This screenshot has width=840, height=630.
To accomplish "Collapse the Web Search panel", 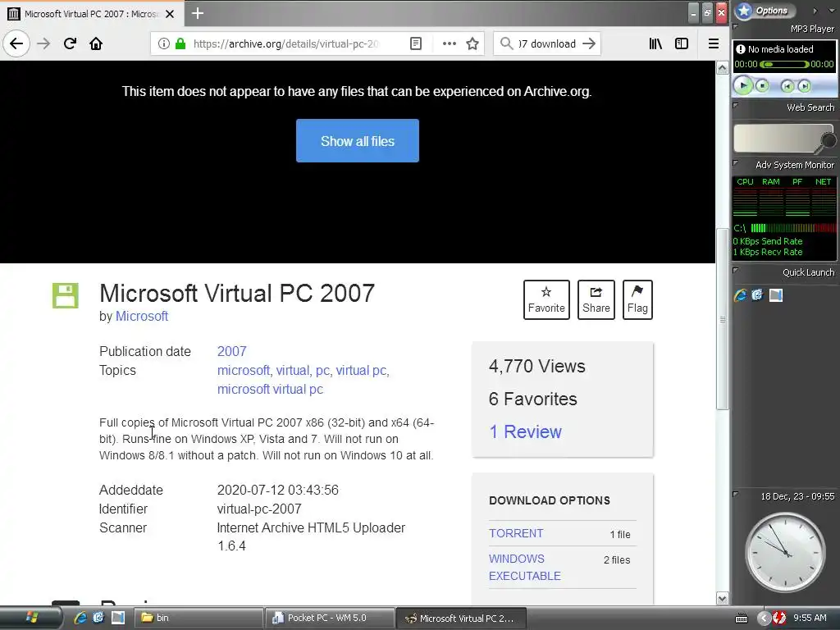I will coord(736,106).
